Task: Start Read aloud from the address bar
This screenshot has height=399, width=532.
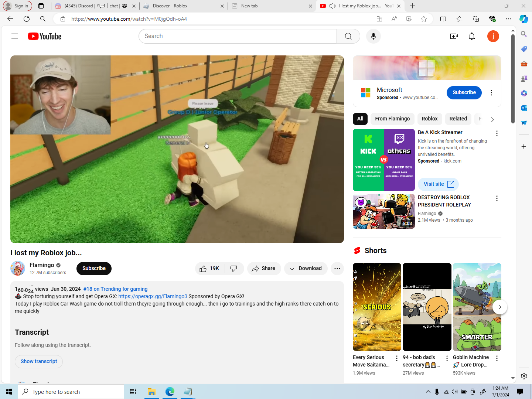Action: (x=394, y=19)
